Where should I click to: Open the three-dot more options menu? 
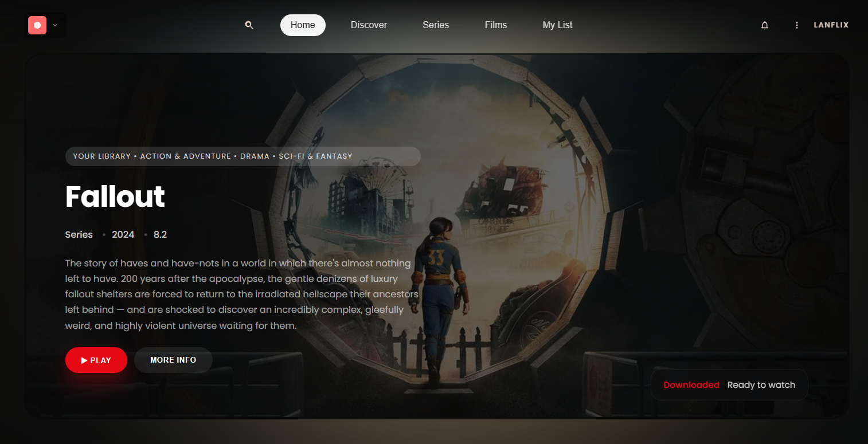coord(796,25)
